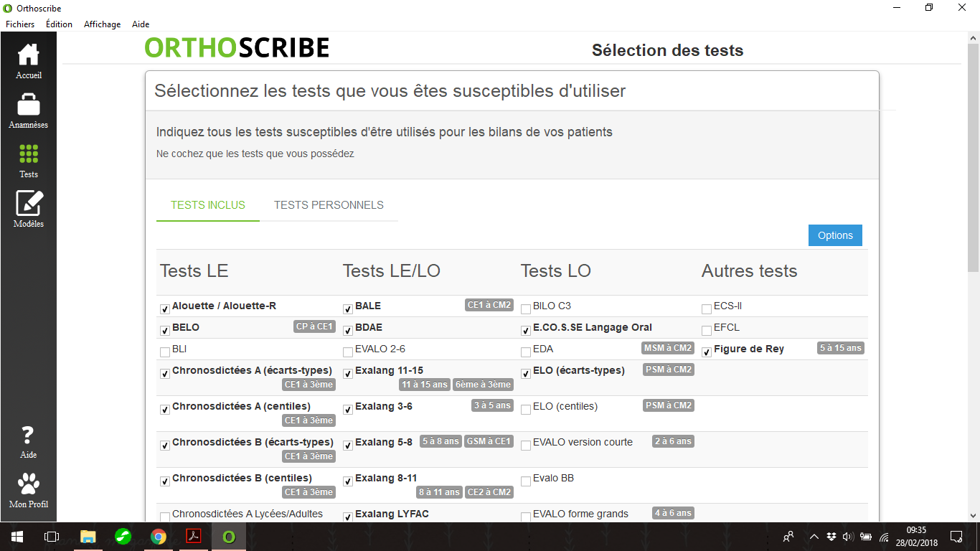Screen dimensions: 980x551
Task: Uncheck Figure de Rey checkbox
Action: 707,352
